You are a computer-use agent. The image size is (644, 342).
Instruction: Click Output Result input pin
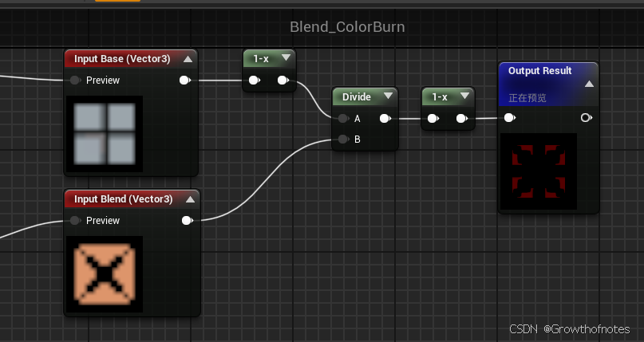510,118
